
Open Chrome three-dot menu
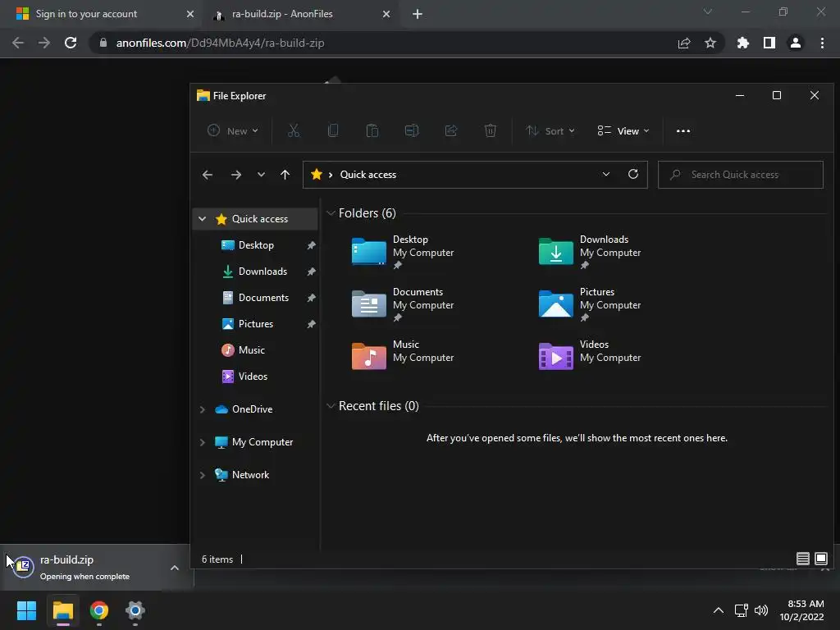click(822, 43)
